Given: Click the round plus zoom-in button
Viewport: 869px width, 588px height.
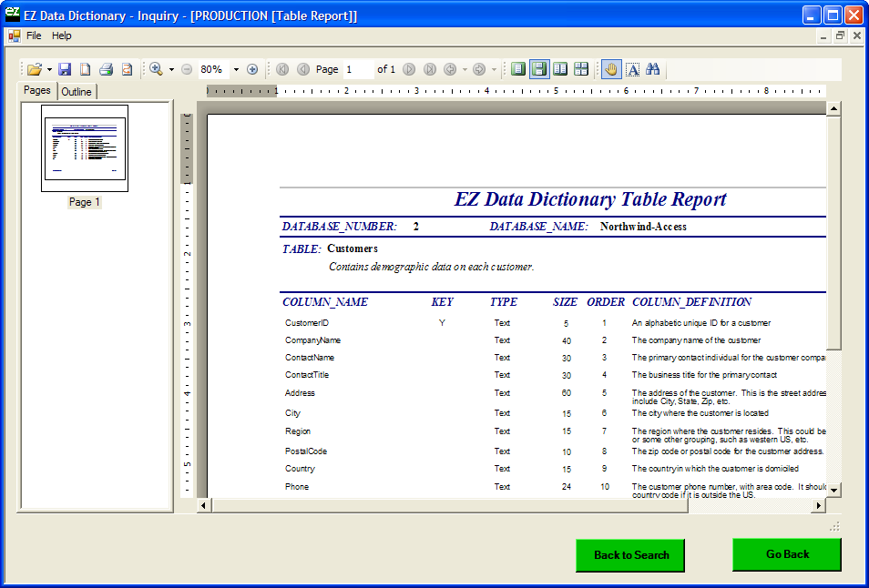Looking at the screenshot, I should [252, 69].
